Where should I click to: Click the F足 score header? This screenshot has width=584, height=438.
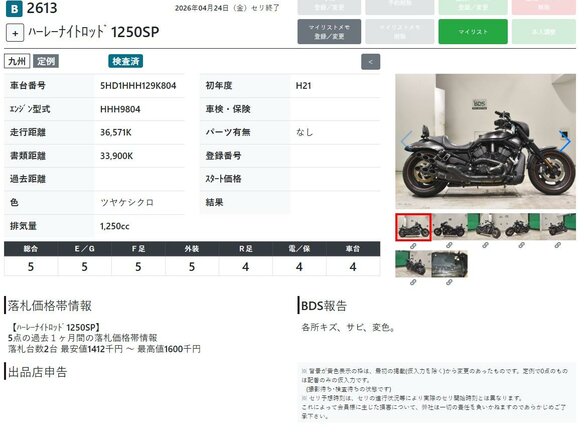click(138, 249)
